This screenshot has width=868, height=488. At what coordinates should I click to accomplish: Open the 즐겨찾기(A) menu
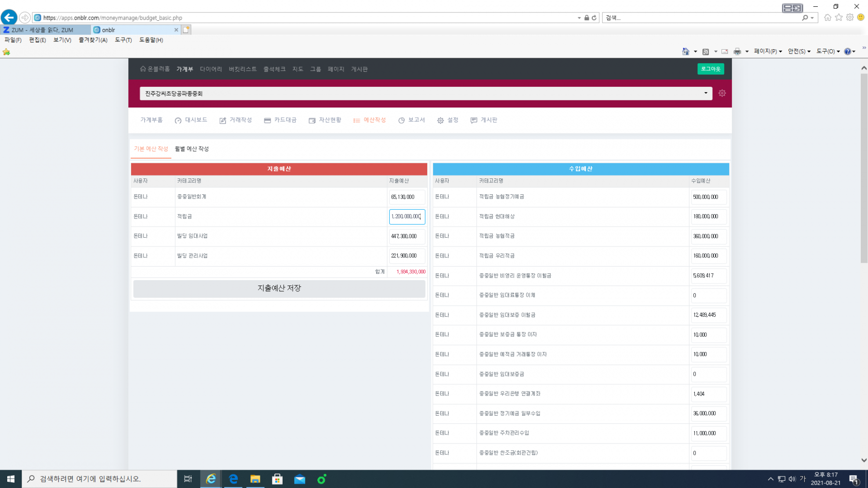[93, 40]
